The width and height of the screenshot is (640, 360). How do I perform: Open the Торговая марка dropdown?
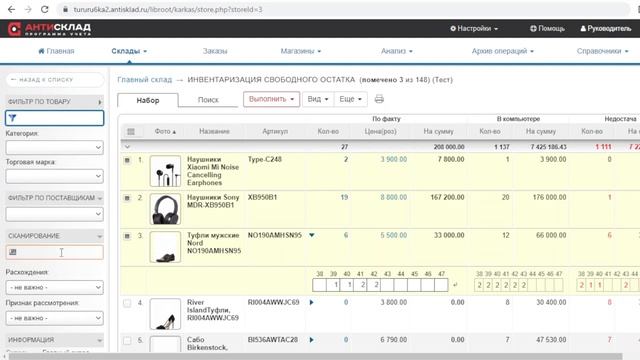[54, 176]
